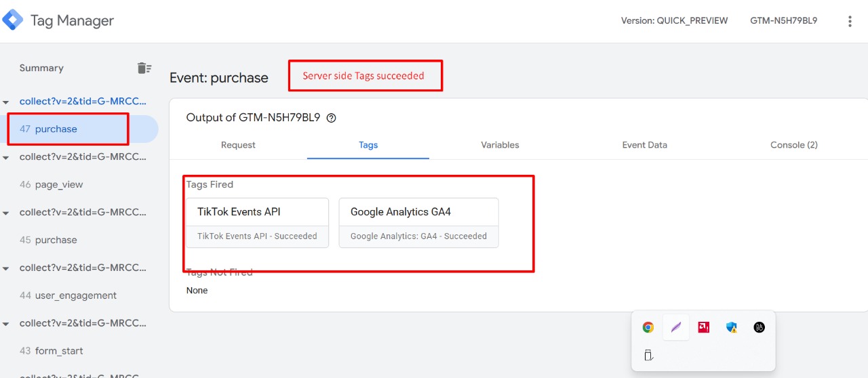
Task: Open the three-dot more options menu
Action: pyautogui.click(x=850, y=21)
